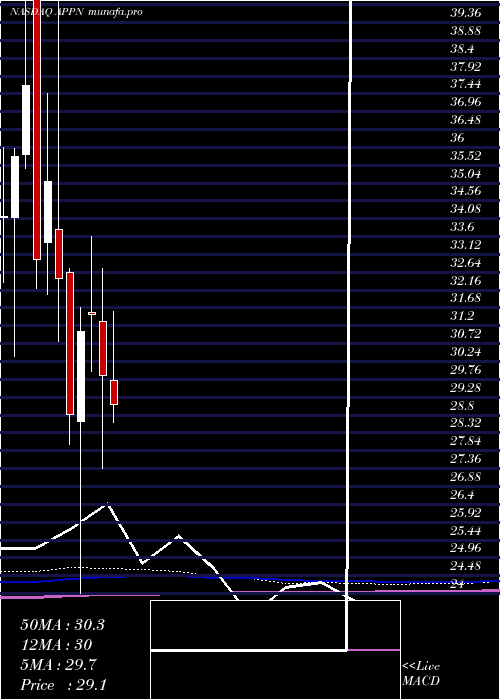
Task: Click the 25.44 price axis label
Action: [466, 530]
